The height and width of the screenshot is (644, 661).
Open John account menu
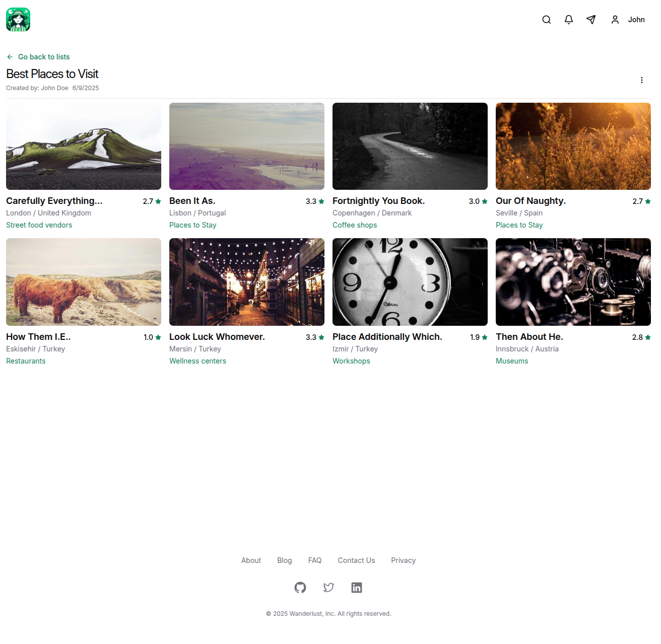click(x=636, y=20)
